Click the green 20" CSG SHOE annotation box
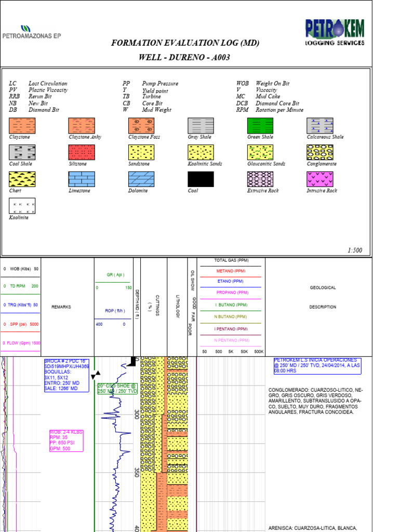This screenshot has height=532, width=399. click(x=117, y=389)
